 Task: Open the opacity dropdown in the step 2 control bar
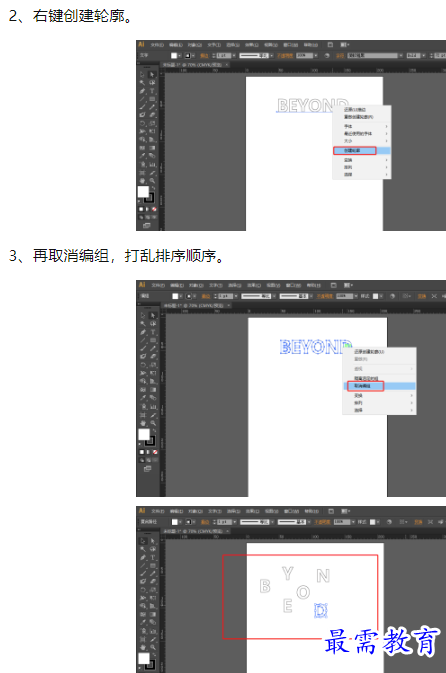tap(316, 55)
